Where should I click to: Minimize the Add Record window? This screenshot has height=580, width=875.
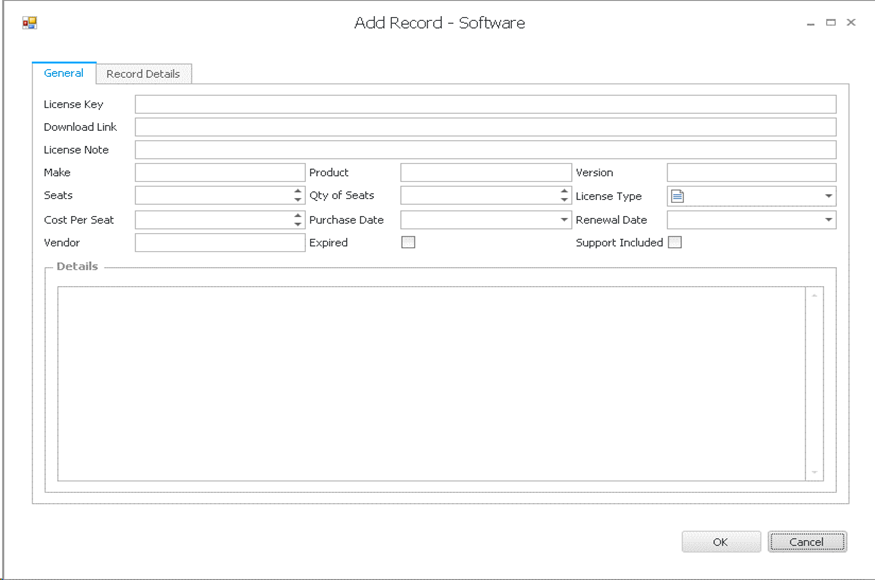tap(810, 22)
